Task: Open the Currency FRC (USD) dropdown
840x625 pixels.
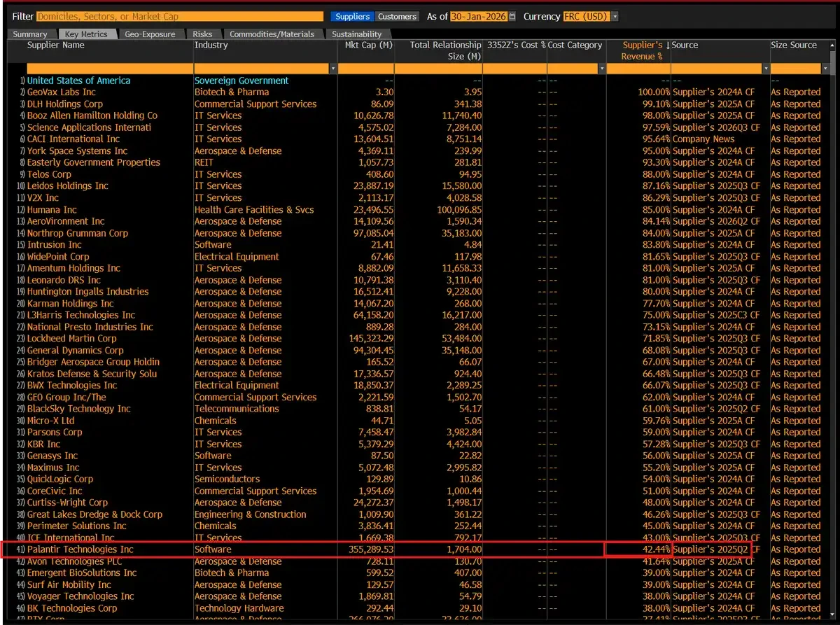Action: tap(615, 16)
